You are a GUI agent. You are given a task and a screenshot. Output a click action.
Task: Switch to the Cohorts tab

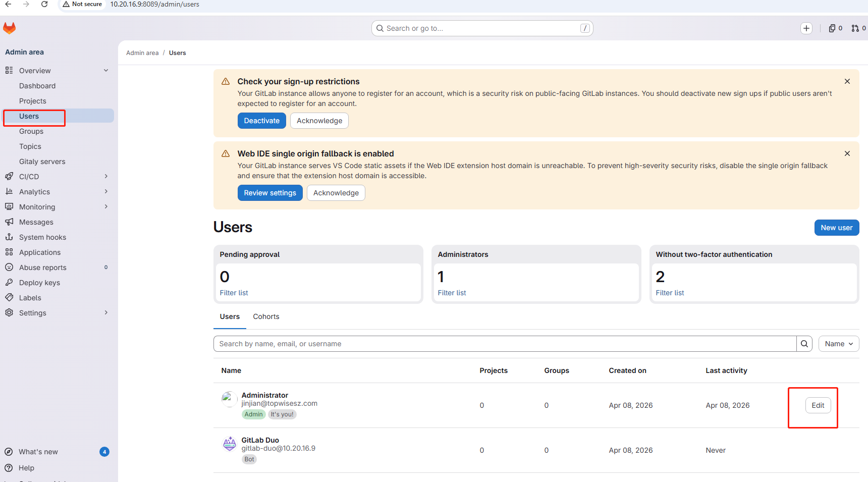pyautogui.click(x=266, y=316)
